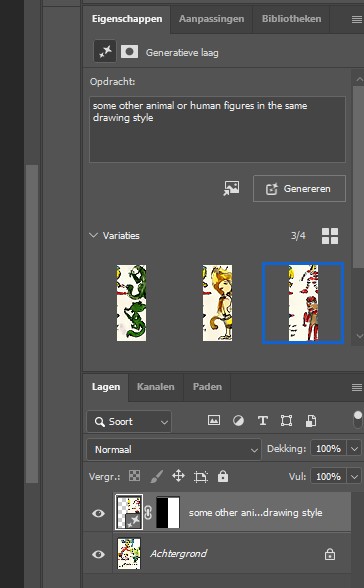Switch to the Lagen tab
The width and height of the screenshot is (364, 588).
106,387
